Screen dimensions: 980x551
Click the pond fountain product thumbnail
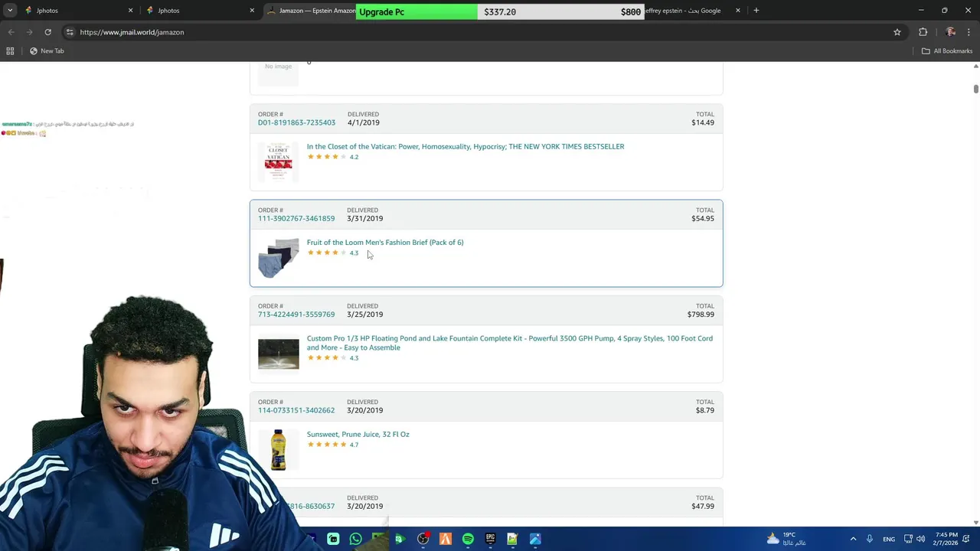click(278, 354)
